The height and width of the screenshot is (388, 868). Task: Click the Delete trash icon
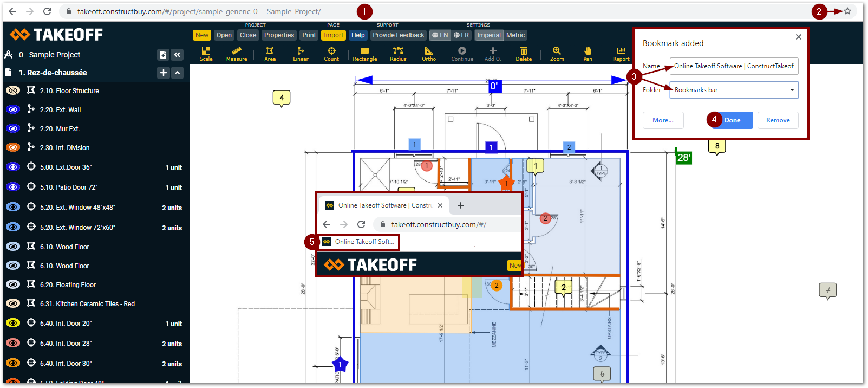click(x=524, y=54)
